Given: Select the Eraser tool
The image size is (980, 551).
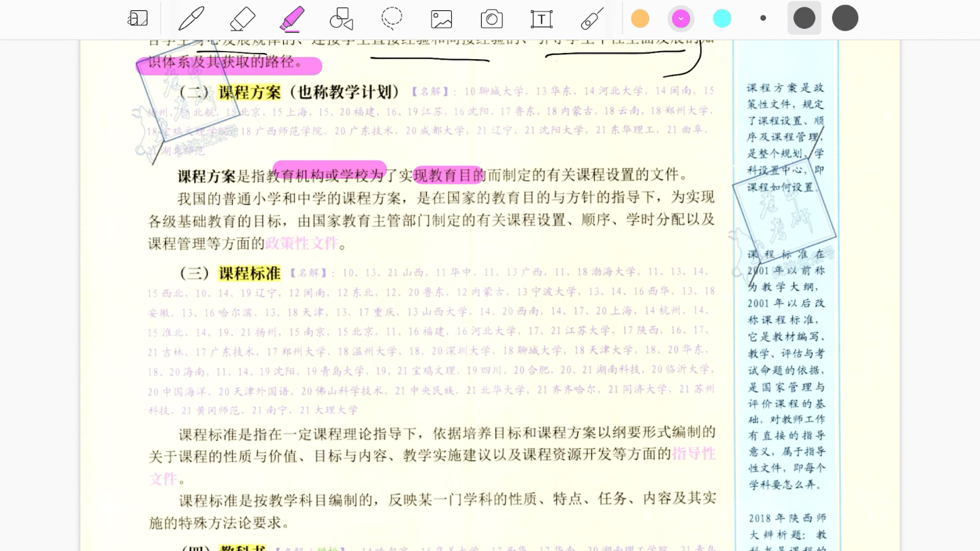Looking at the screenshot, I should [242, 18].
